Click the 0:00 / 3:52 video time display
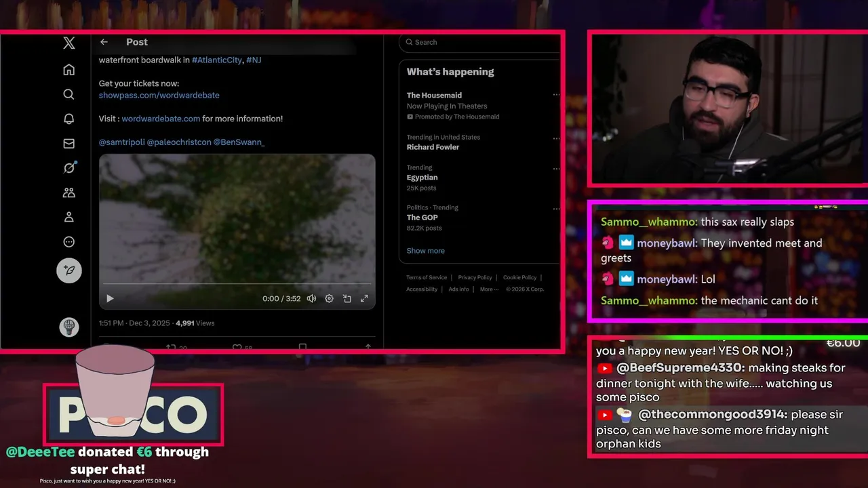The width and height of the screenshot is (868, 488). click(281, 298)
